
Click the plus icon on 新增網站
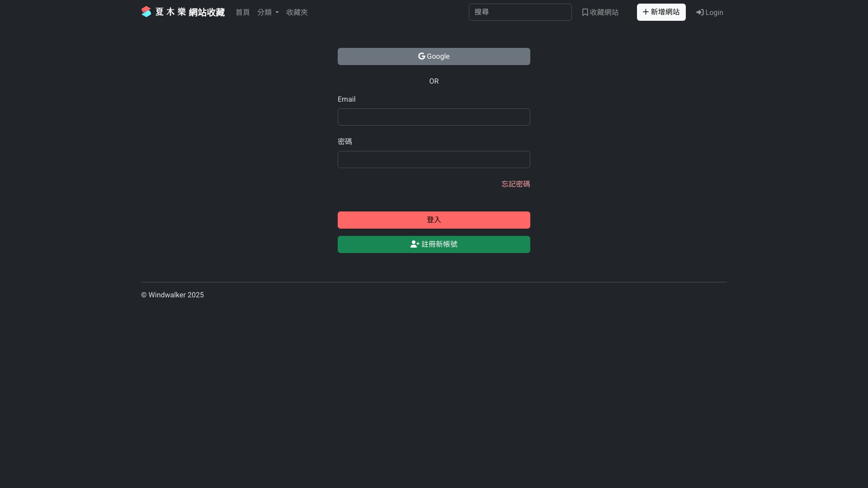coord(646,12)
